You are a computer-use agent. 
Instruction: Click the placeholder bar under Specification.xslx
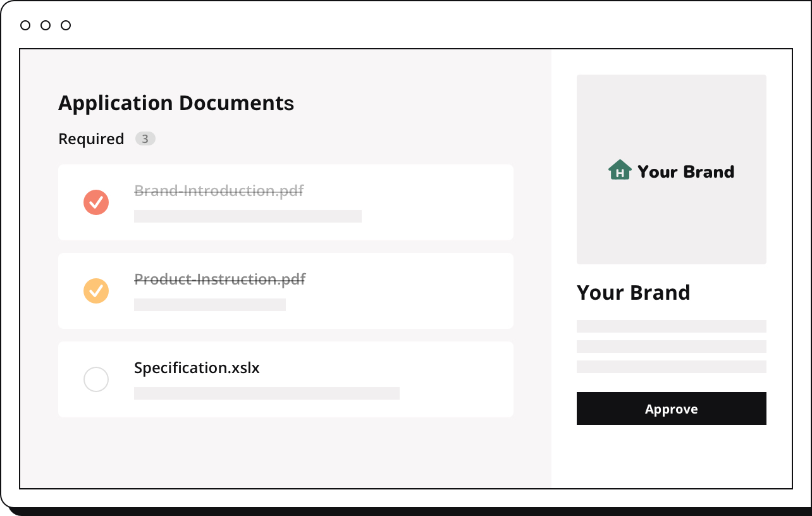click(267, 393)
